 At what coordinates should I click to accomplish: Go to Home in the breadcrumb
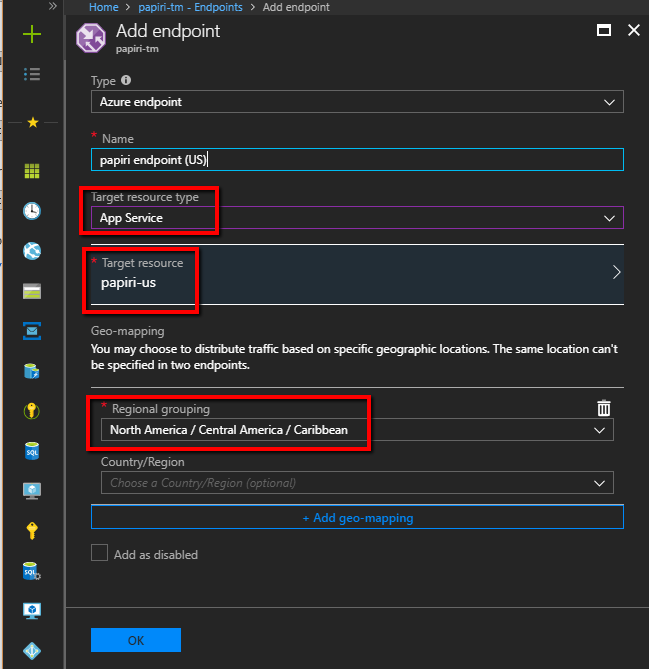pyautogui.click(x=104, y=7)
